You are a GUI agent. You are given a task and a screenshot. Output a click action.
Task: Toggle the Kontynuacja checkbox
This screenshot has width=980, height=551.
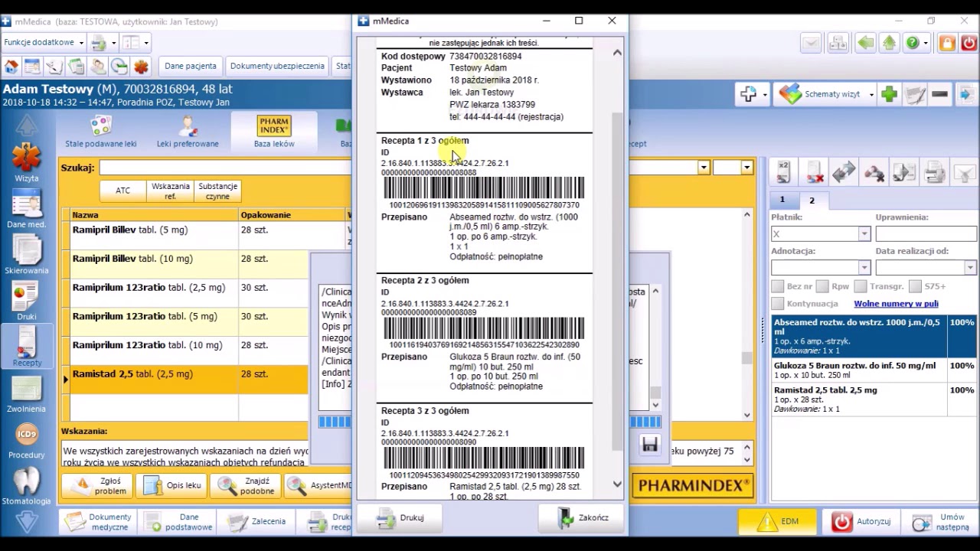(x=777, y=304)
